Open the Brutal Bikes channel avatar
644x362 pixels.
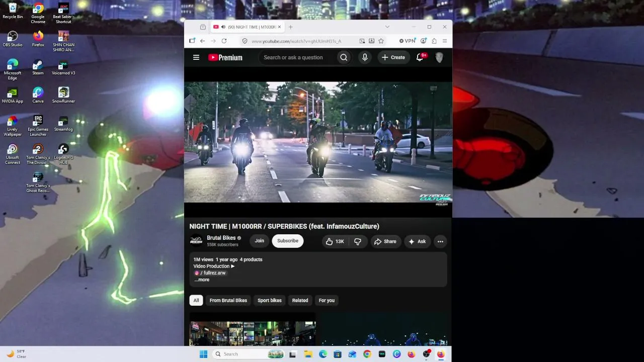tap(196, 241)
